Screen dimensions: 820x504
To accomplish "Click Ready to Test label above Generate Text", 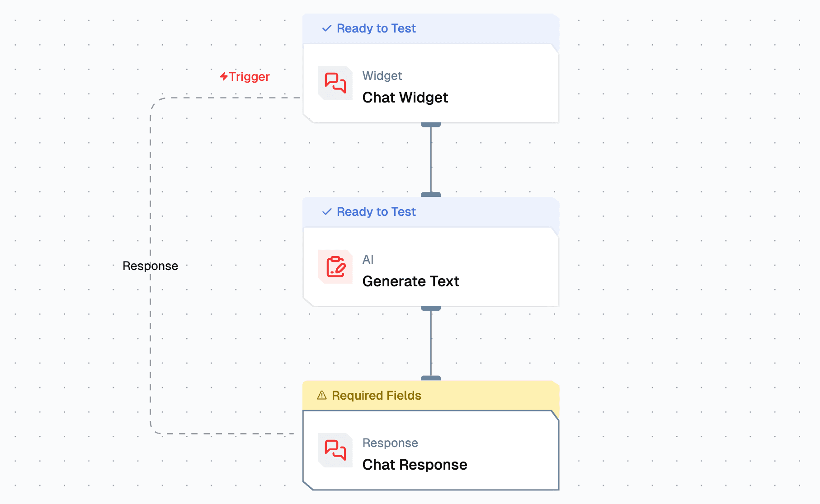I will [x=376, y=212].
